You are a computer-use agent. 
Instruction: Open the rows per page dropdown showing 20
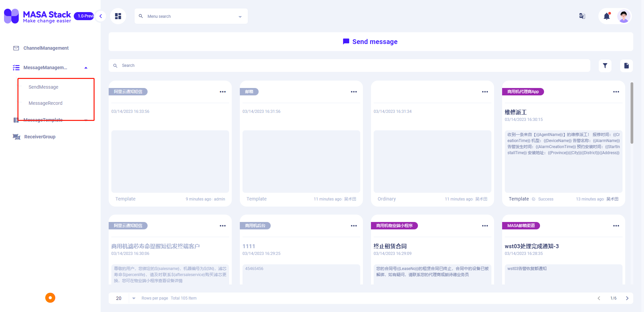coord(124,298)
